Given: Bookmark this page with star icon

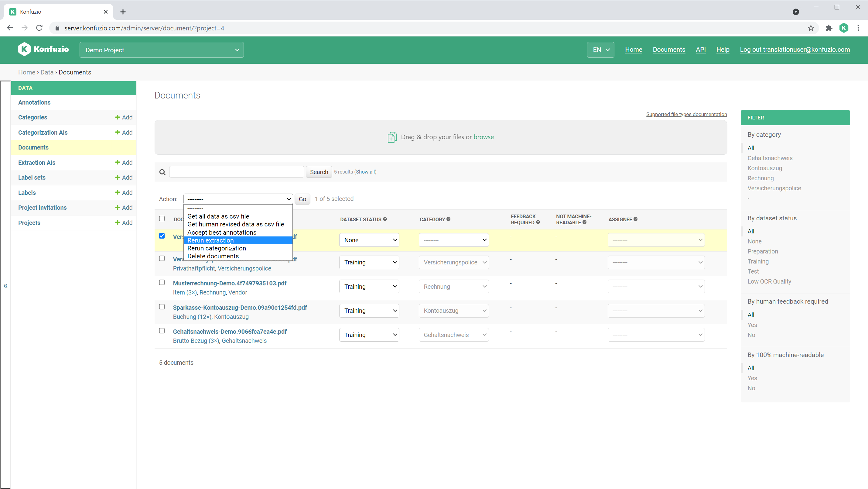Looking at the screenshot, I should pyautogui.click(x=811, y=28).
